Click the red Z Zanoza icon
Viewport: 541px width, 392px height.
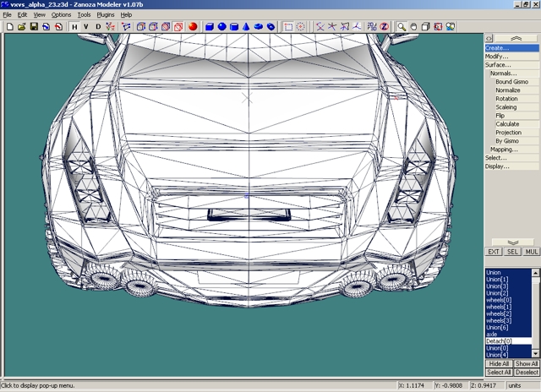pos(384,27)
